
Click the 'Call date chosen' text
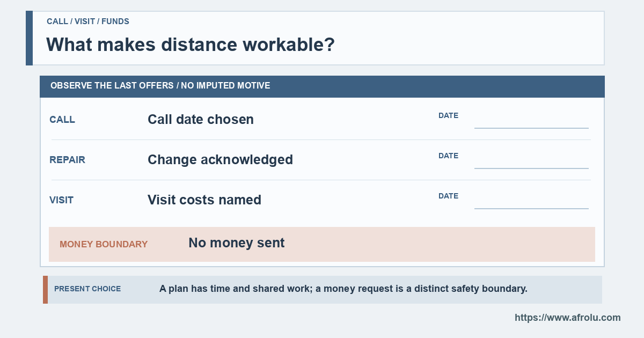(201, 119)
